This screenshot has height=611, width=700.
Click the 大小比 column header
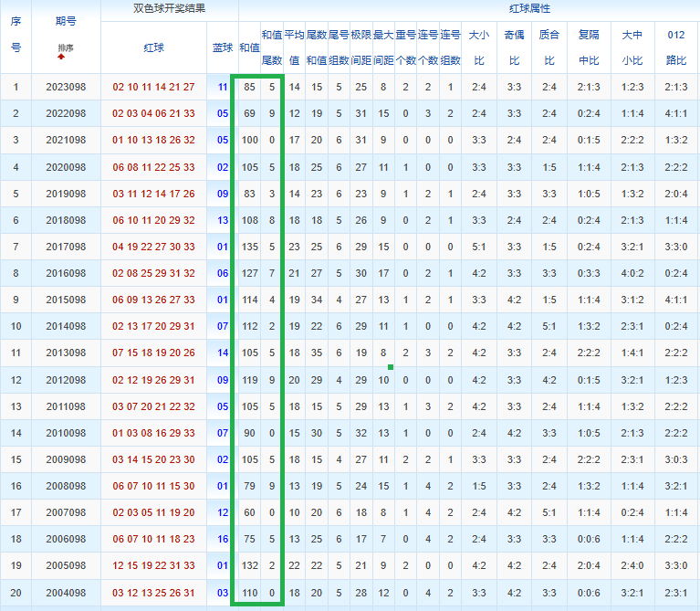pyautogui.click(x=479, y=47)
